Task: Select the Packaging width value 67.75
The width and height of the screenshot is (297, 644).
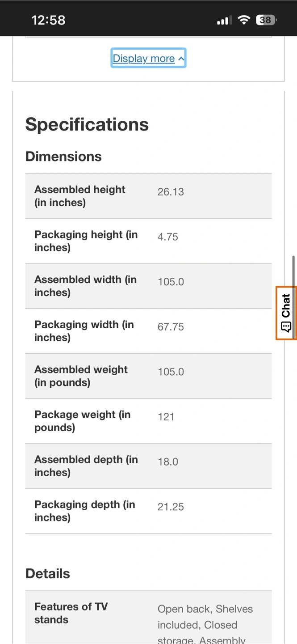Action: pos(171,327)
